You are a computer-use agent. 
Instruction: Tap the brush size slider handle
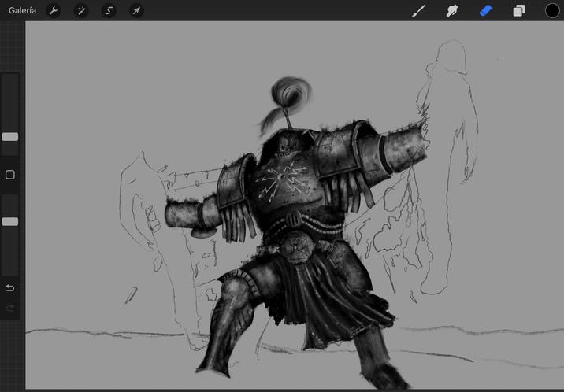pyautogui.click(x=10, y=137)
